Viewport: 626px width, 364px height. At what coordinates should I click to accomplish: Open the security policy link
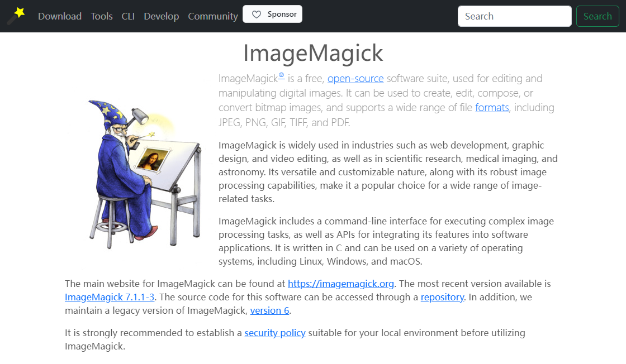[x=275, y=333]
